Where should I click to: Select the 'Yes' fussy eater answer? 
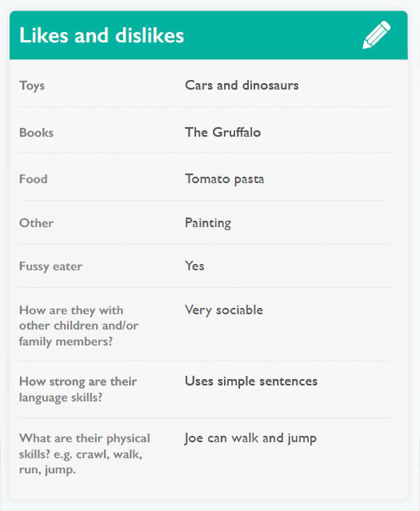[x=195, y=266]
